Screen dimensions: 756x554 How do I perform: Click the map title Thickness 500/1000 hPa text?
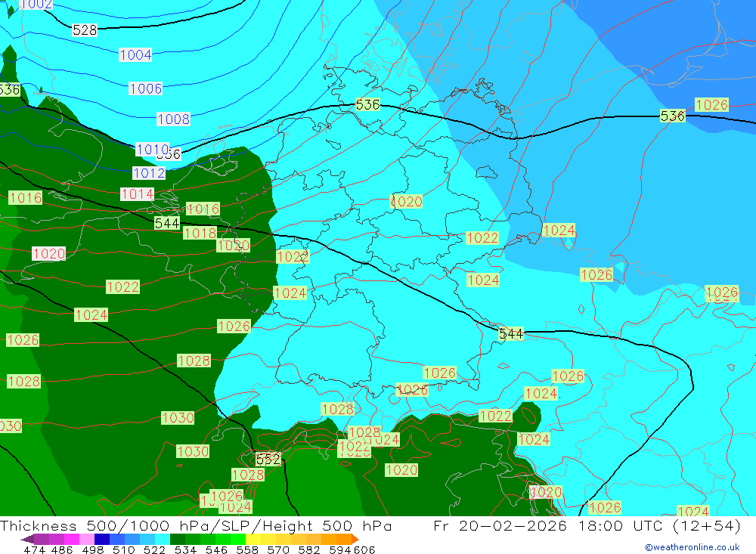coord(103,525)
